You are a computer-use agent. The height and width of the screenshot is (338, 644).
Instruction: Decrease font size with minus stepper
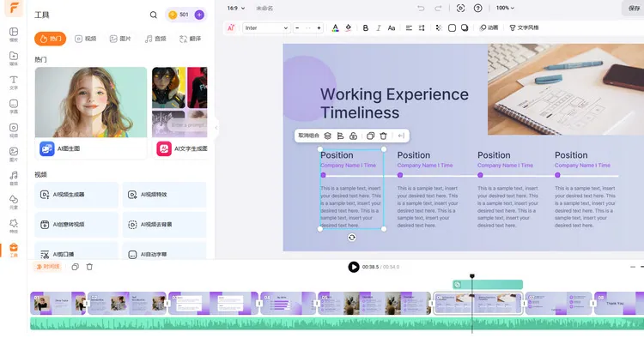[297, 28]
